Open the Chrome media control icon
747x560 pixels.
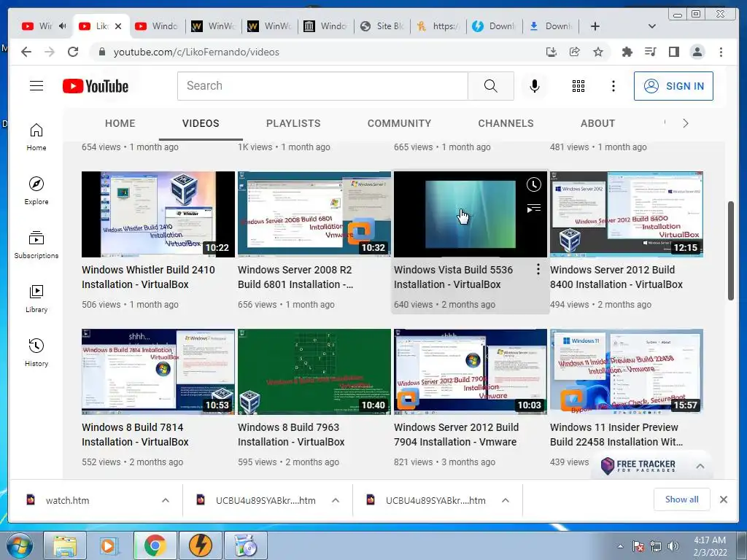pyautogui.click(x=650, y=52)
